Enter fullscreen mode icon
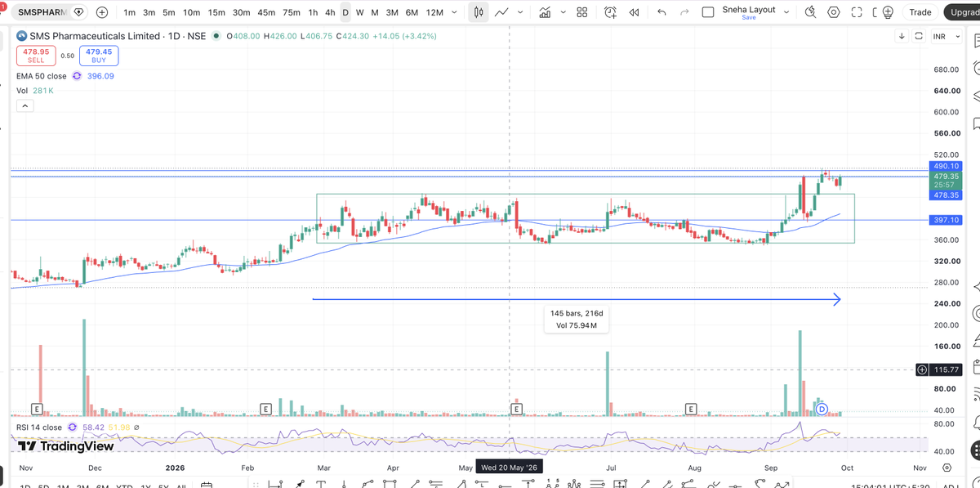 [x=856, y=12]
